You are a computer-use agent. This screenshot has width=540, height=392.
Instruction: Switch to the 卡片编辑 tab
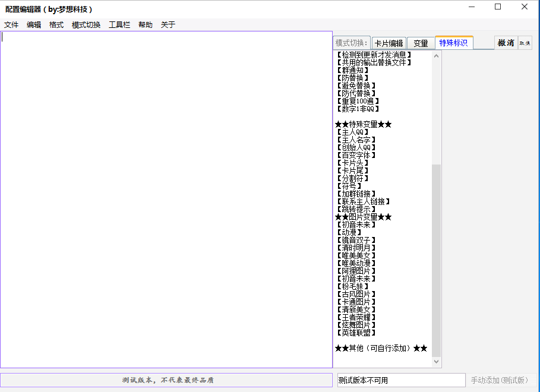[x=389, y=42]
